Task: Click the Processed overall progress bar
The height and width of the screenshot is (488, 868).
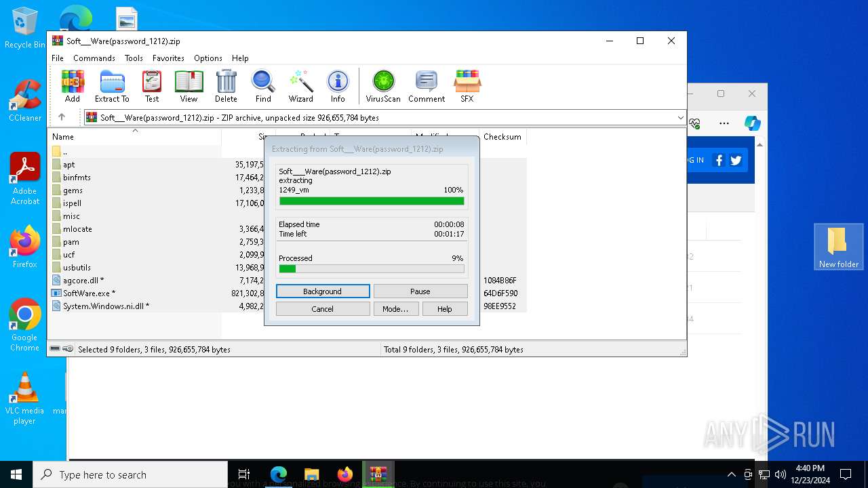Action: click(372, 269)
